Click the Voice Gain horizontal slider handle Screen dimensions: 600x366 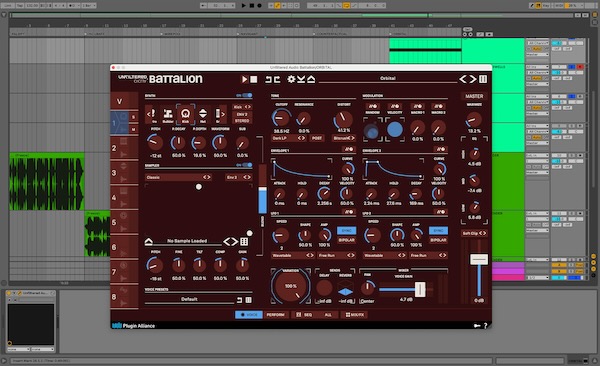click(420, 289)
